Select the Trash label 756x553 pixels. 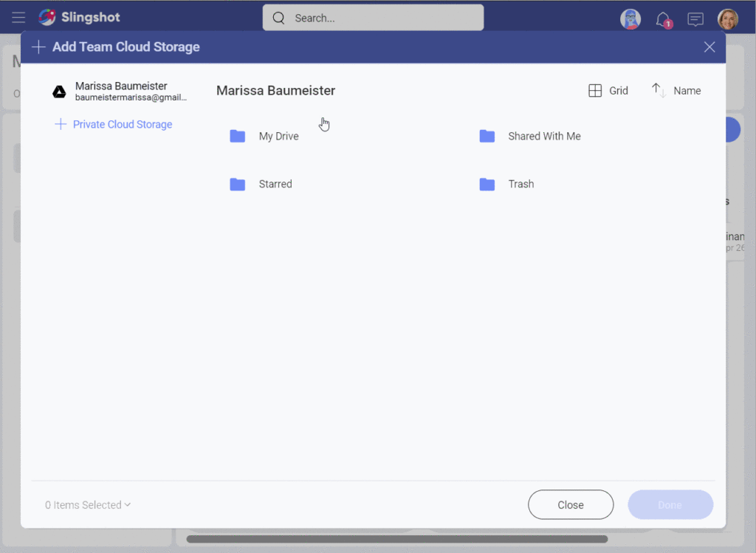click(520, 184)
